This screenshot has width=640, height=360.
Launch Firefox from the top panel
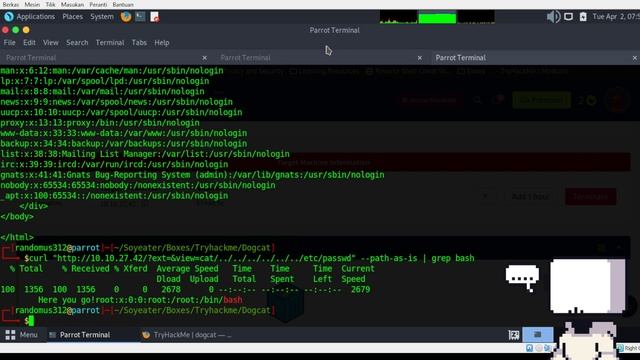click(x=126, y=17)
